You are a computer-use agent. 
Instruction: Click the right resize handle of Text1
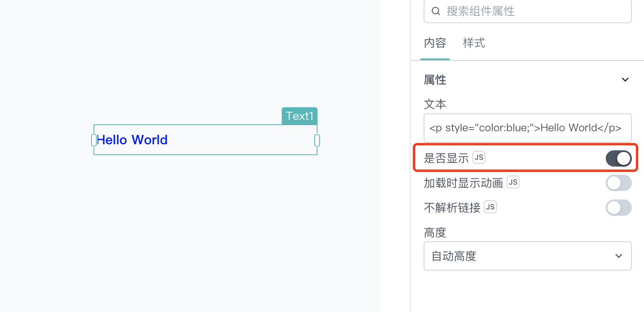[317, 141]
